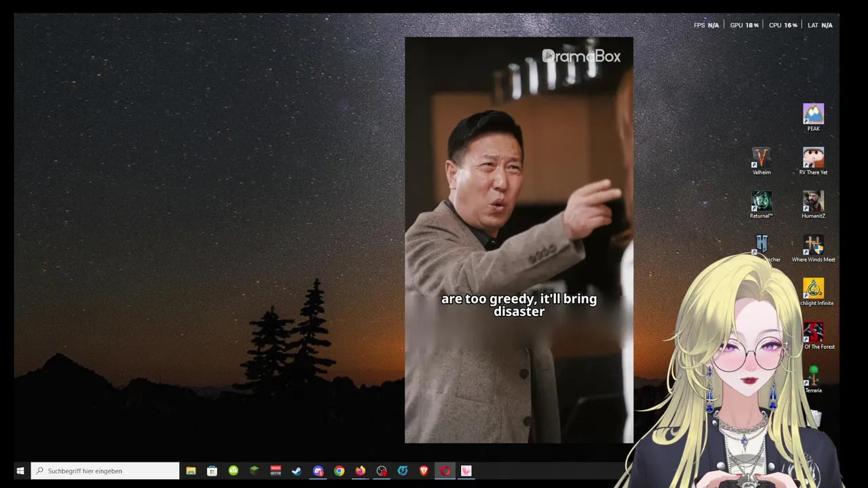Open the RV There Yet desktop icon
868x488 pixels.
click(813, 161)
